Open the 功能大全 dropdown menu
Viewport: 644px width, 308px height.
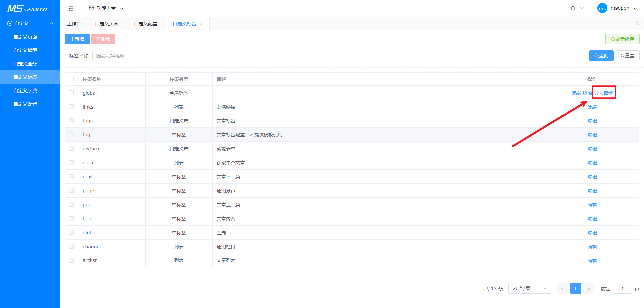(106, 8)
